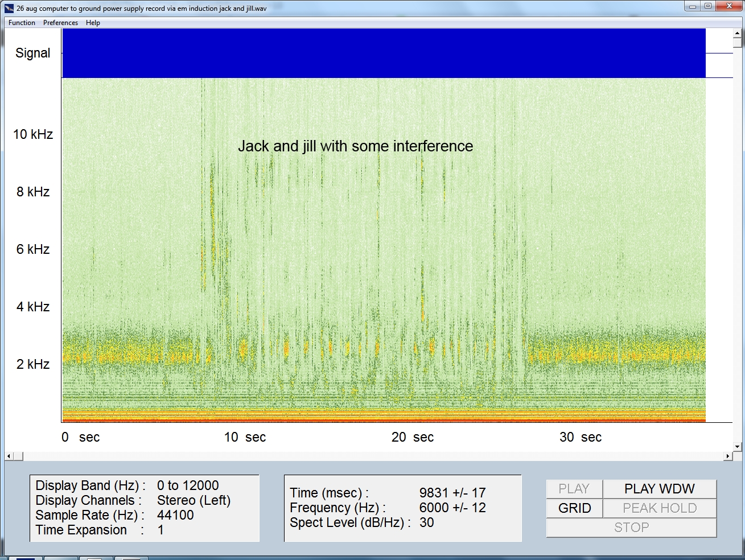
Task: Toggle the GRID overlay button
Action: (574, 508)
